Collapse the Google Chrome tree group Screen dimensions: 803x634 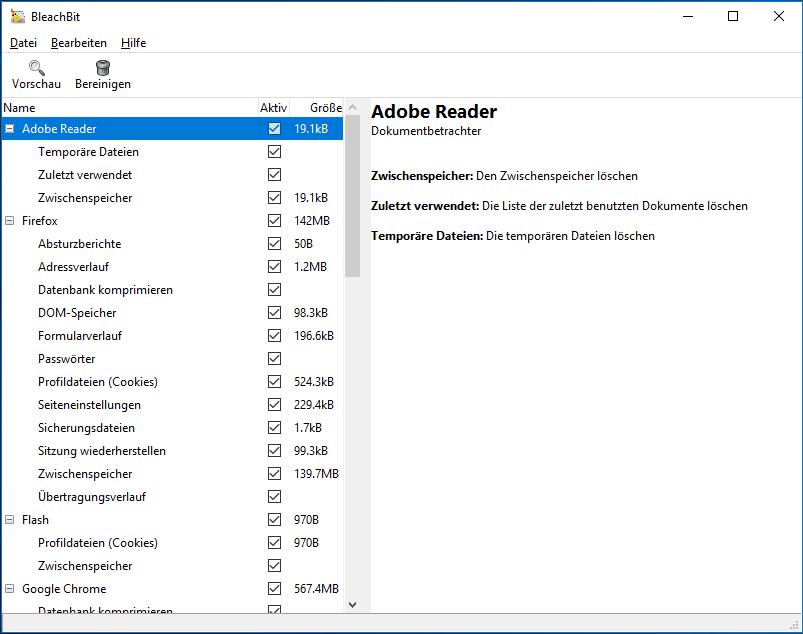click(x=10, y=589)
